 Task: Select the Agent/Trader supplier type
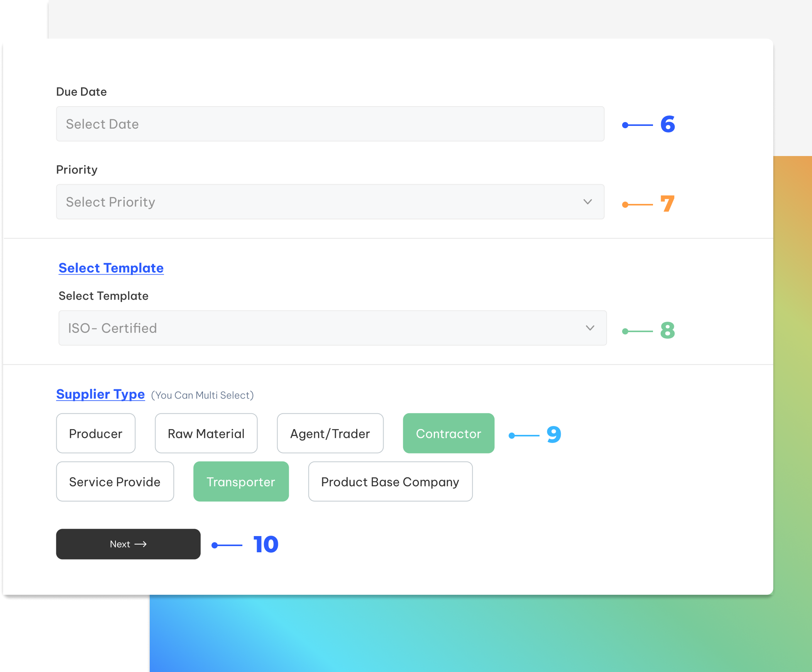point(330,433)
